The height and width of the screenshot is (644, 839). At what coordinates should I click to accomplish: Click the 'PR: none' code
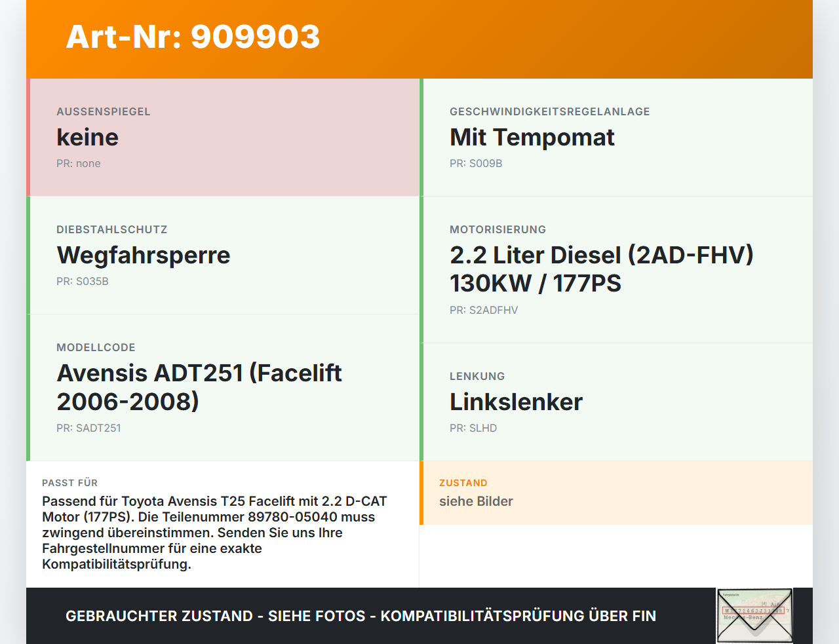pyautogui.click(x=79, y=164)
